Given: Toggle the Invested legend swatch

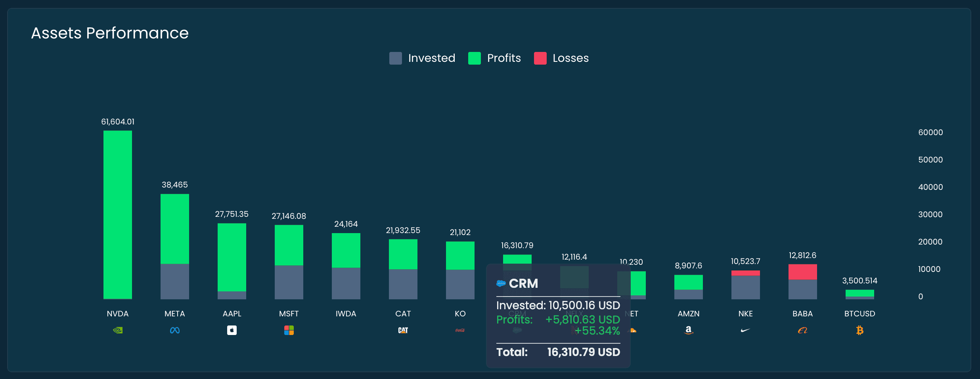Looking at the screenshot, I should point(396,58).
